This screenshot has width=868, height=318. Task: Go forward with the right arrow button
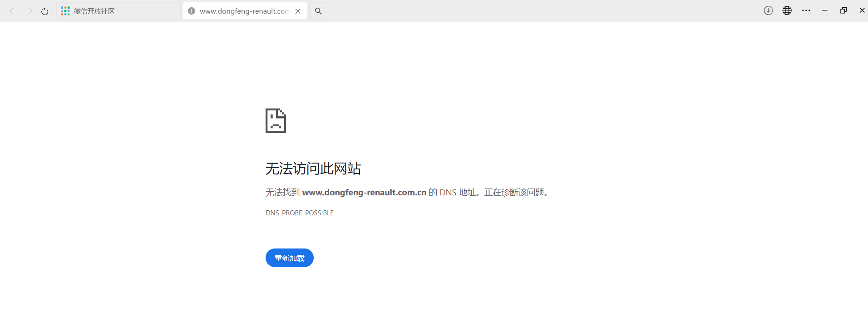[30, 11]
